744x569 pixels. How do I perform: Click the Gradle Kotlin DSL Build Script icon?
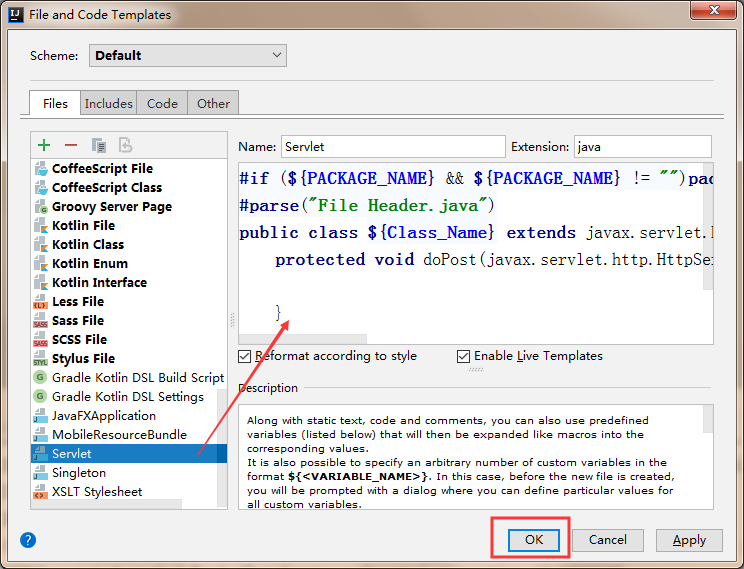[x=40, y=377]
